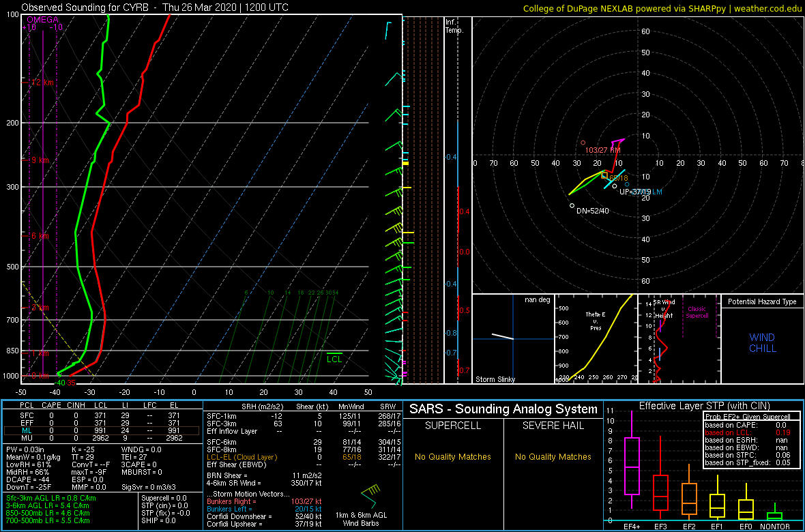Click the weather.cod.edu credit text

pos(769,8)
